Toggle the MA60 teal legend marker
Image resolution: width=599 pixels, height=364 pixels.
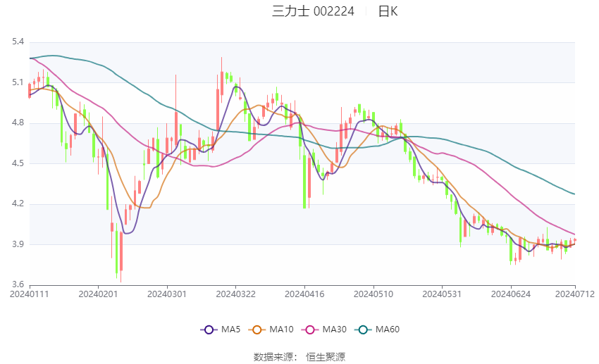[363, 330]
